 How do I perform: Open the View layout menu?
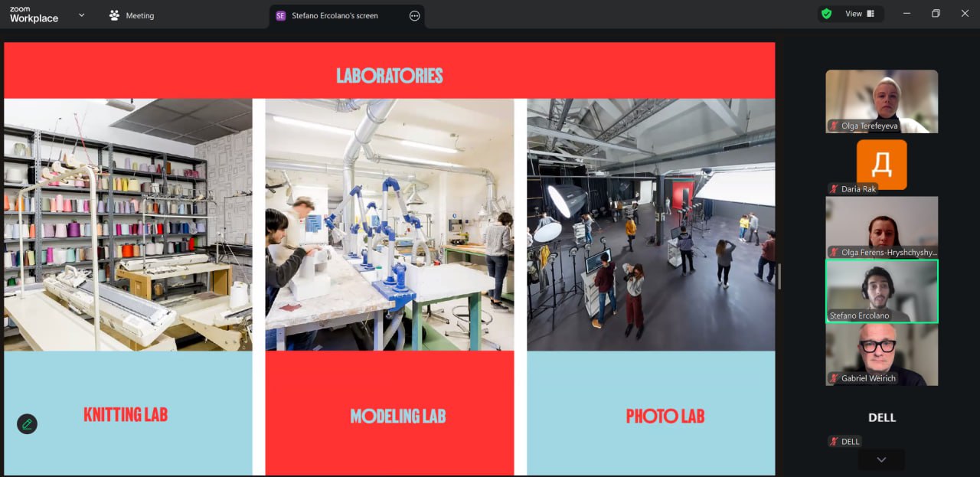pos(859,14)
